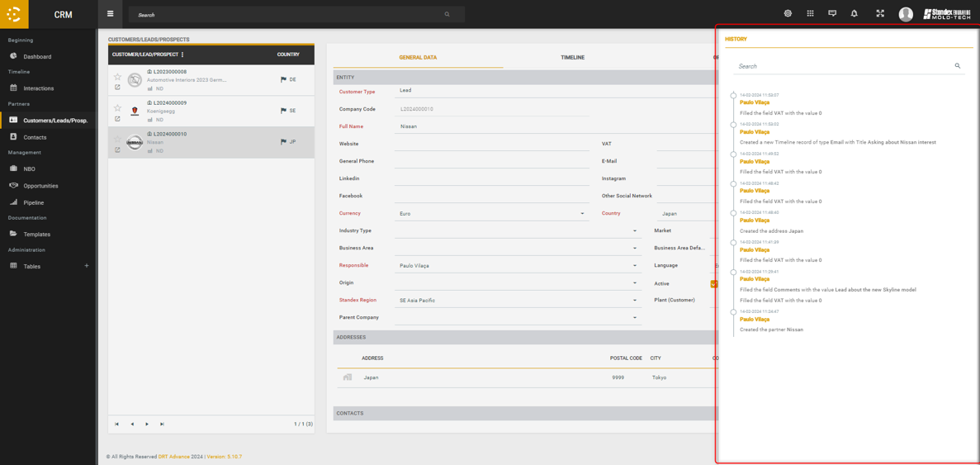Open the settings gear in top bar
Image resolution: width=980 pixels, height=465 pixels.
click(788, 14)
